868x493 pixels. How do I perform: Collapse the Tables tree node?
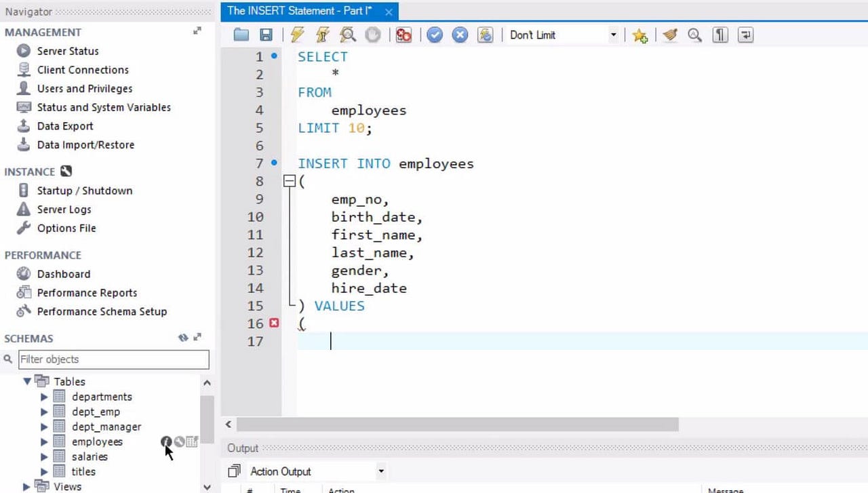click(x=27, y=381)
